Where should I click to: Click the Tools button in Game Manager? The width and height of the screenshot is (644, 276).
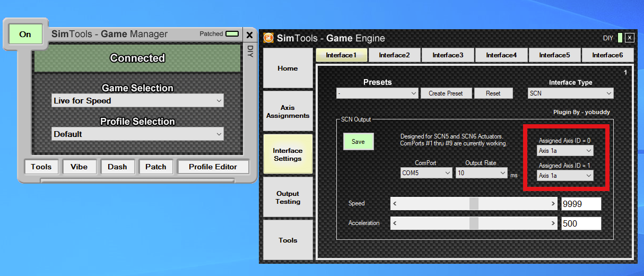(41, 167)
